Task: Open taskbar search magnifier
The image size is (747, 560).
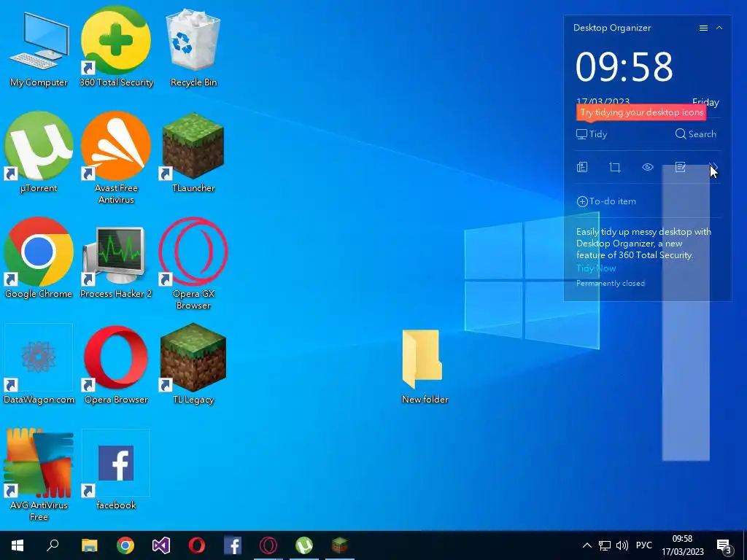Action: tap(53, 545)
